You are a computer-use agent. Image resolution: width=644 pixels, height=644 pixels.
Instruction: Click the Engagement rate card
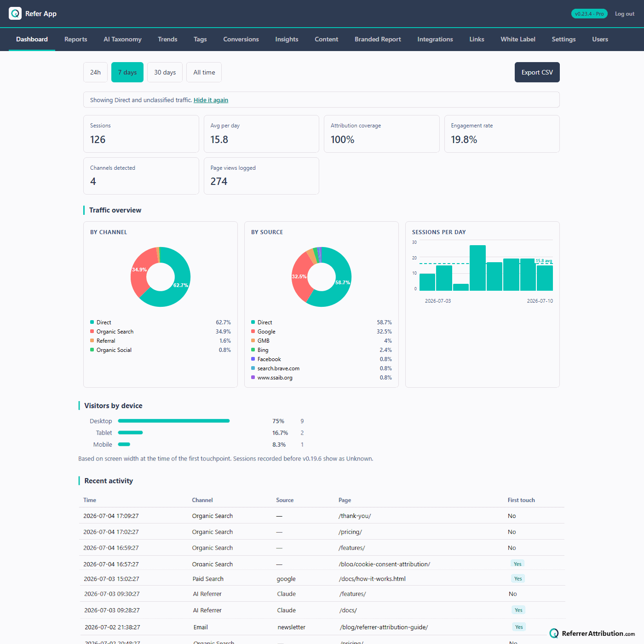(502, 134)
